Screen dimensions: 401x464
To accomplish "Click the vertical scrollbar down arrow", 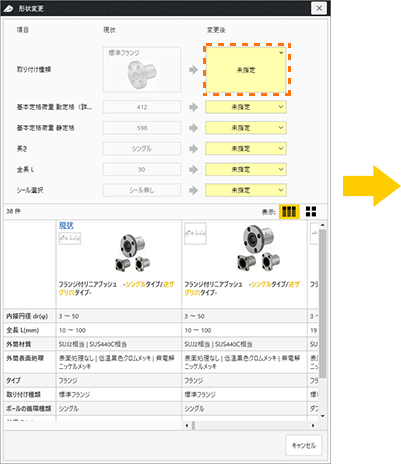I will 322,416.
